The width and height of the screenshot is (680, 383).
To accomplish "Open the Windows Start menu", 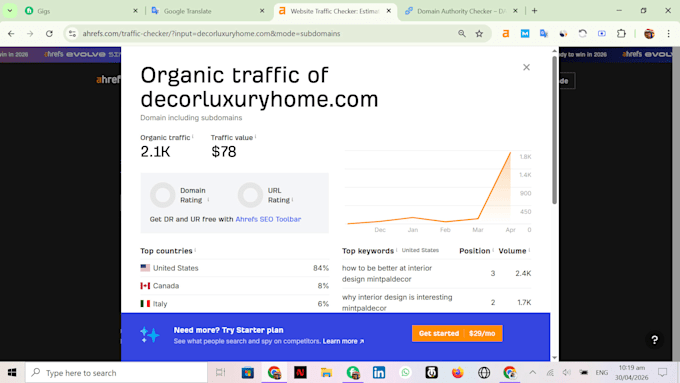I will tap(12, 373).
